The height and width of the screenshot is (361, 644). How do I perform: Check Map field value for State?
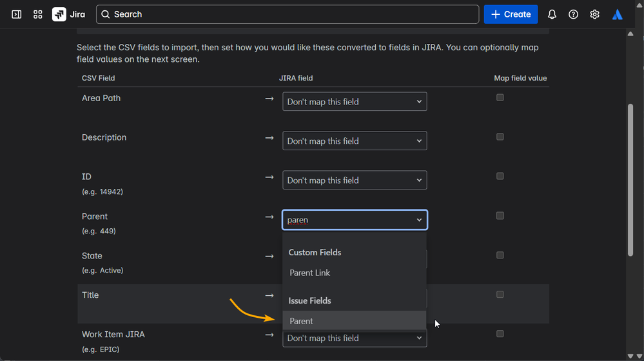click(500, 255)
